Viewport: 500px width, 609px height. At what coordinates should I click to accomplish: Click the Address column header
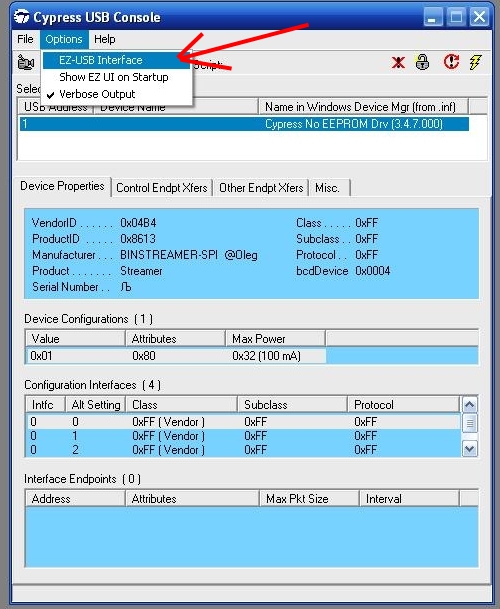[75, 499]
